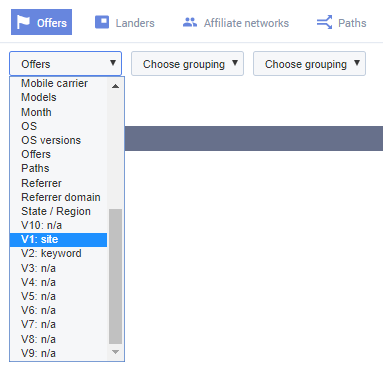383x366 pixels.
Task: Choose highlighted V1: site option
Action: pyautogui.click(x=58, y=240)
